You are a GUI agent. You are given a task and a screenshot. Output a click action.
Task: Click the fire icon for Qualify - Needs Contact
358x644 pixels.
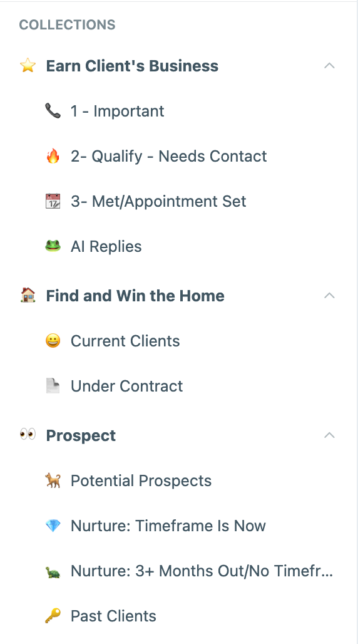53,156
